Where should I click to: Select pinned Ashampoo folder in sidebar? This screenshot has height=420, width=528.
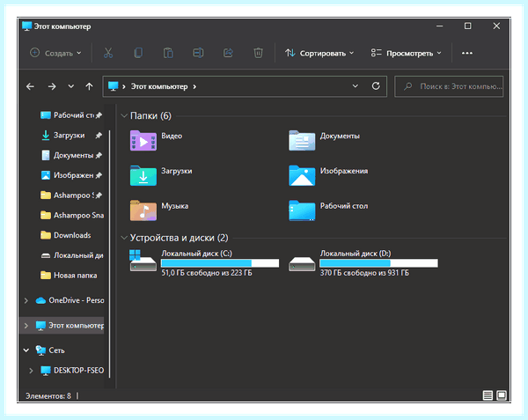click(71, 195)
